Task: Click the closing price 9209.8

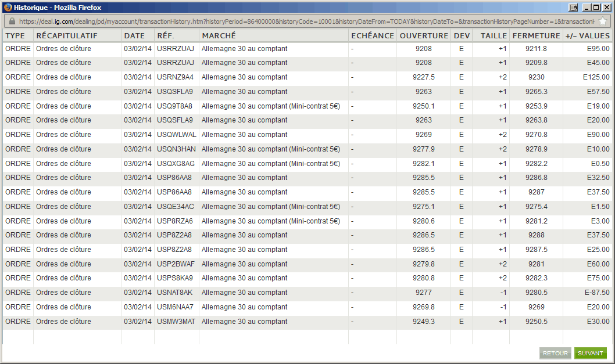Action: 536,63
